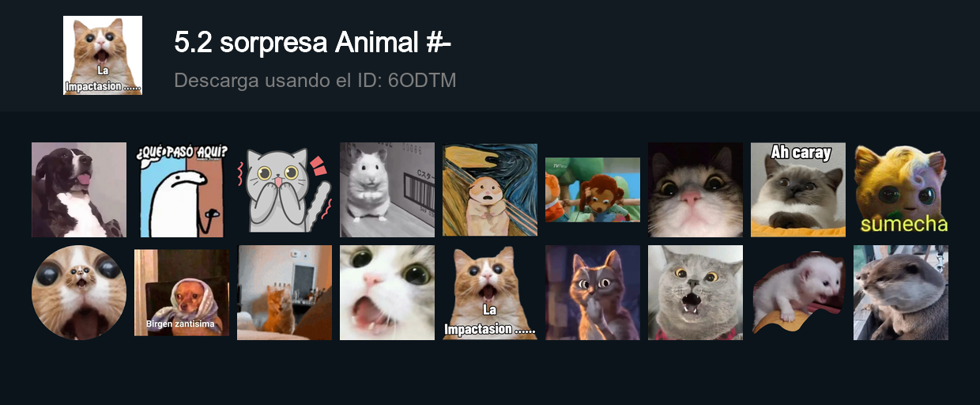Viewport: 980px width, 405px height.
Task: Pick the orange cat standing in room sticker
Action: pos(285,293)
